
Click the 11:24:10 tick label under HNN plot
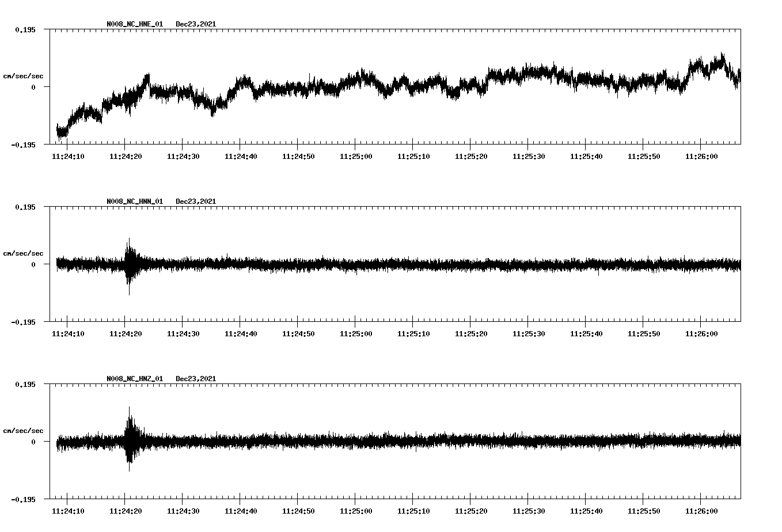[68, 333]
